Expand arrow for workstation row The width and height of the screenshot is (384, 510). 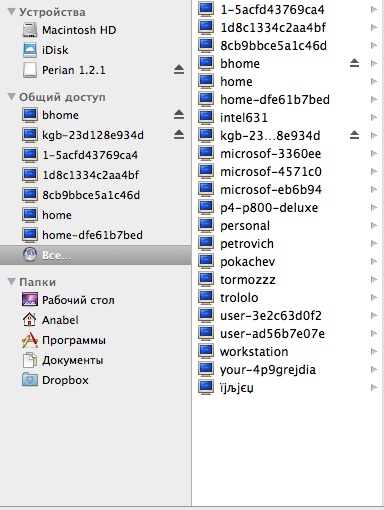pos(374,351)
